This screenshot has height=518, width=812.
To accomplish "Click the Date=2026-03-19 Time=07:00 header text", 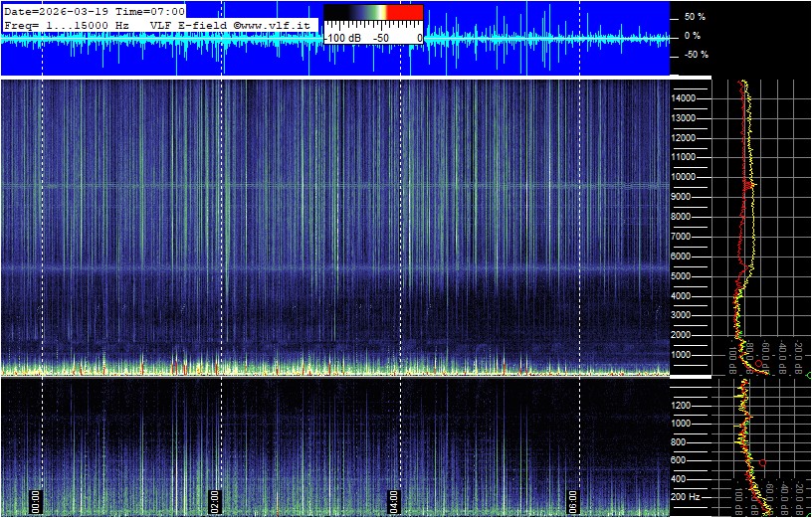I will click(x=95, y=11).
